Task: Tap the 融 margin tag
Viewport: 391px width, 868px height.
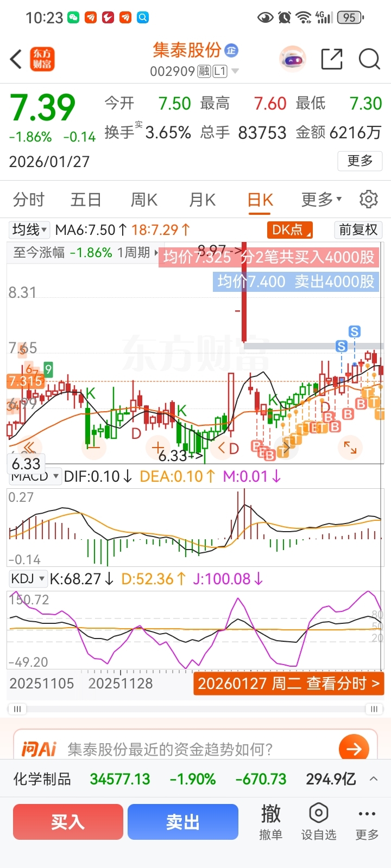Action: click(204, 71)
